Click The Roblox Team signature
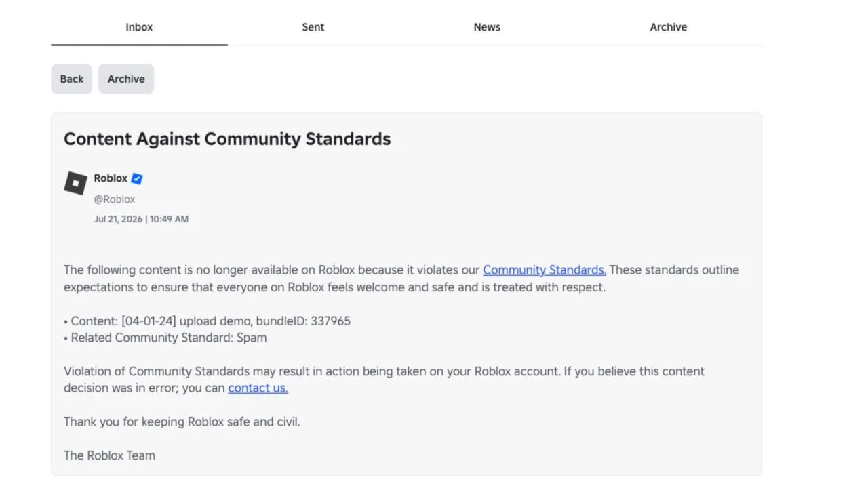 point(109,455)
